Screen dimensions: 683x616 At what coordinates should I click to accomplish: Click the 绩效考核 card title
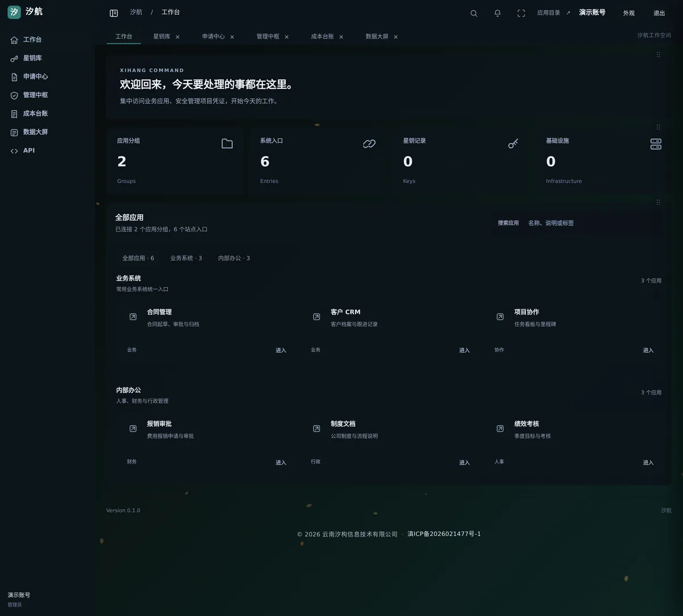tap(526, 424)
